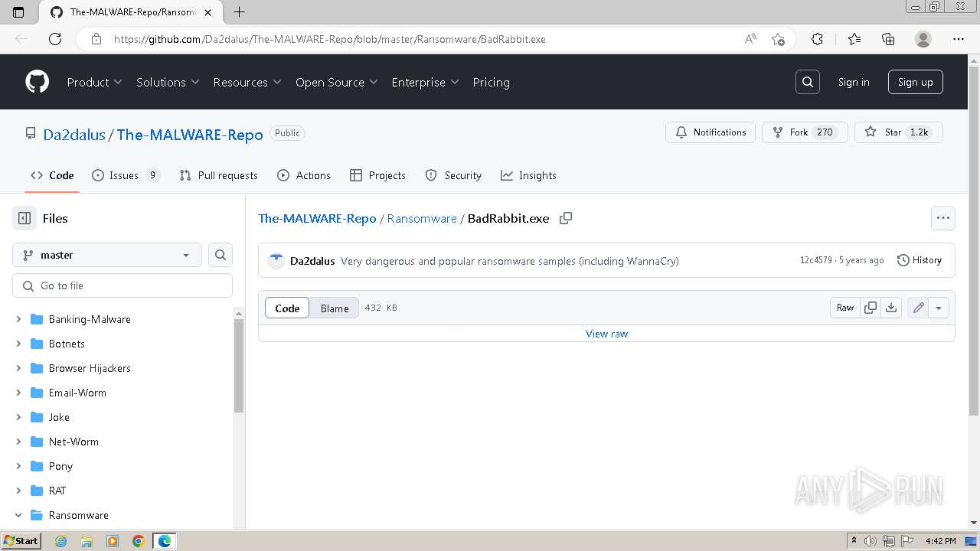Open the edit options dropdown arrow
This screenshot has width=980, height=551.
coord(939,308)
